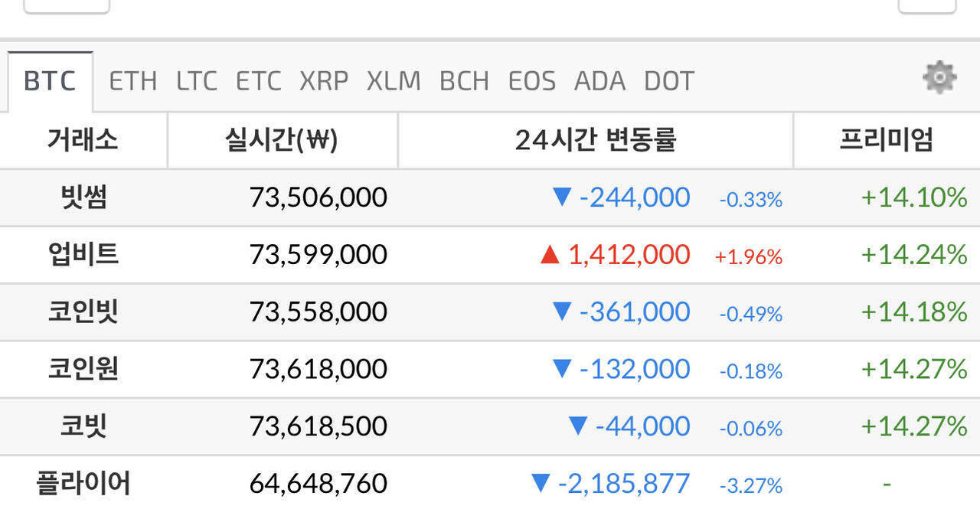The image size is (980, 509).
Task: Click 플라이어 exchange name
Action: [83, 483]
